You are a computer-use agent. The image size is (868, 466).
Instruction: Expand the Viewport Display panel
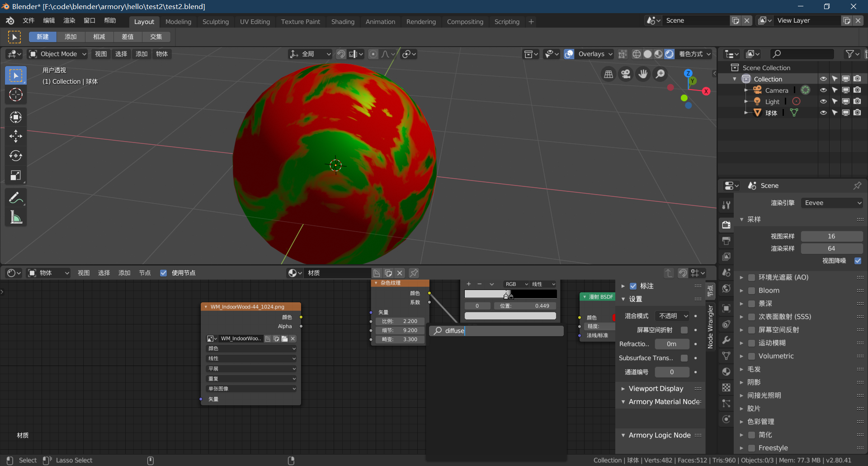tap(656, 389)
